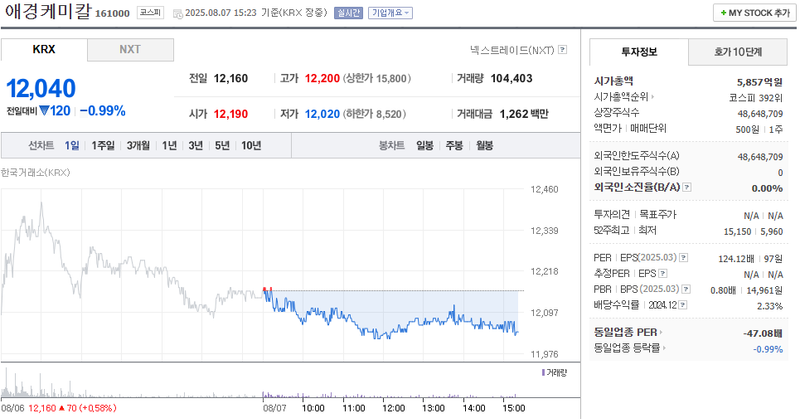Click the 코스피 market badge
Image resolution: width=800 pixels, height=419 pixels.
[x=151, y=12]
